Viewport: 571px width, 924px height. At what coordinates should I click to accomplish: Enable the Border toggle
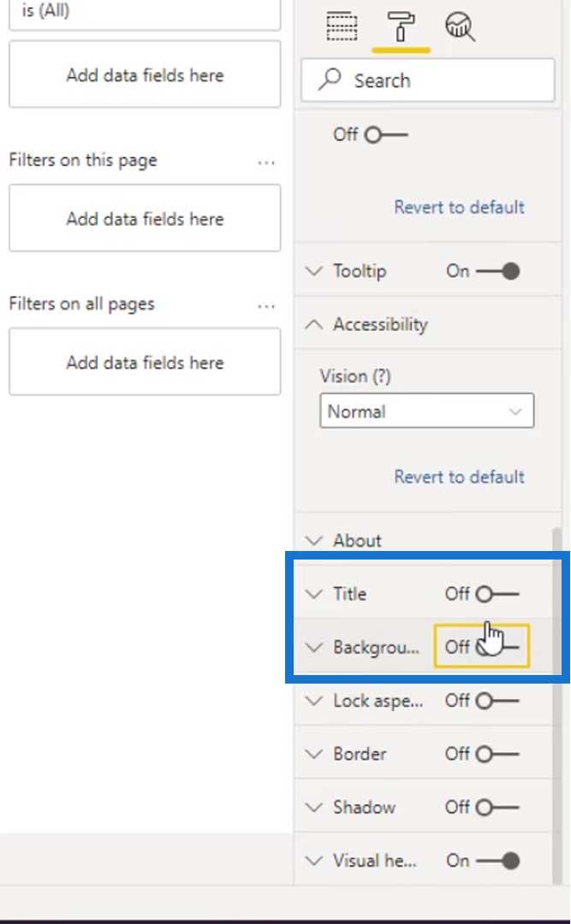tap(497, 754)
